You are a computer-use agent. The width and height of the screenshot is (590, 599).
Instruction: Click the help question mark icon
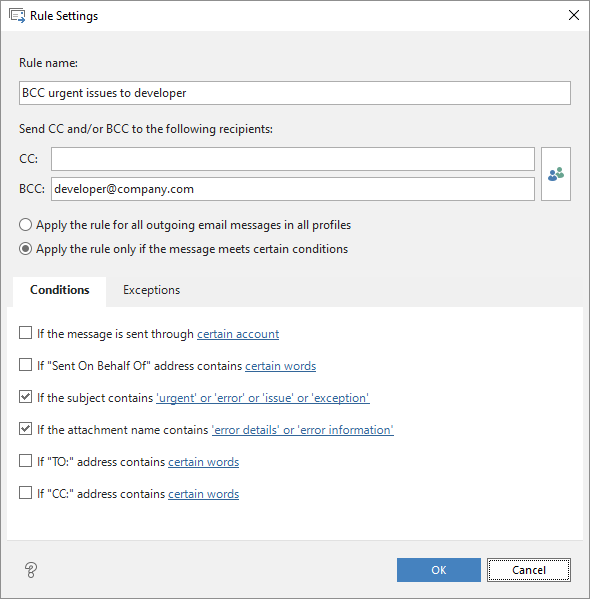[x=31, y=570]
